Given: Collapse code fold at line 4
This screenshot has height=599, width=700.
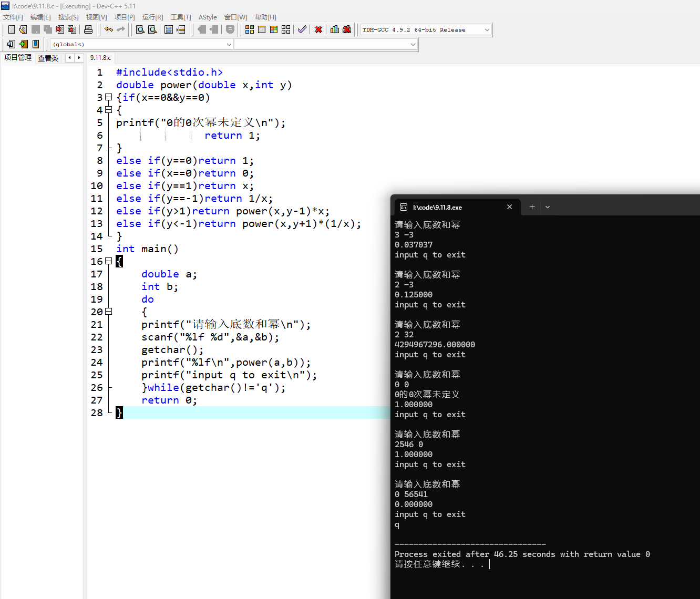Looking at the screenshot, I should coord(108,110).
